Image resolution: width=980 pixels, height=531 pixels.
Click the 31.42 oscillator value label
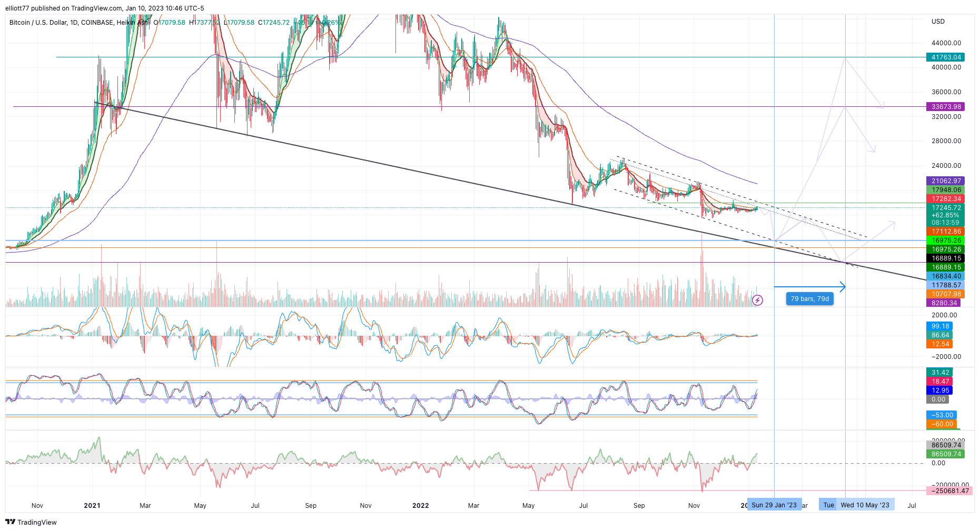[x=939, y=373]
